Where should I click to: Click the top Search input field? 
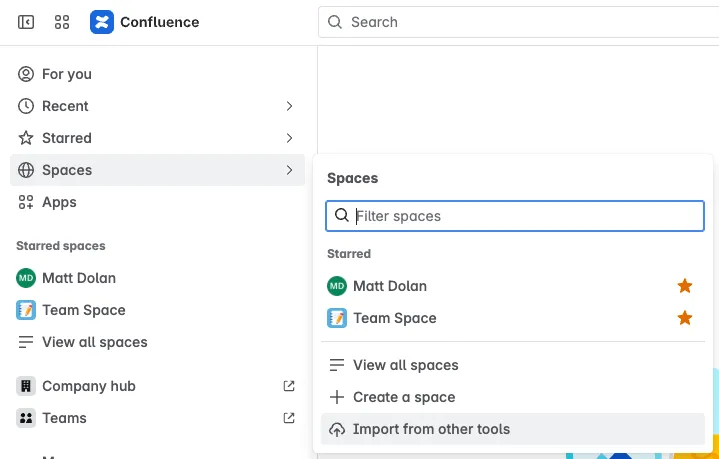[x=519, y=22]
